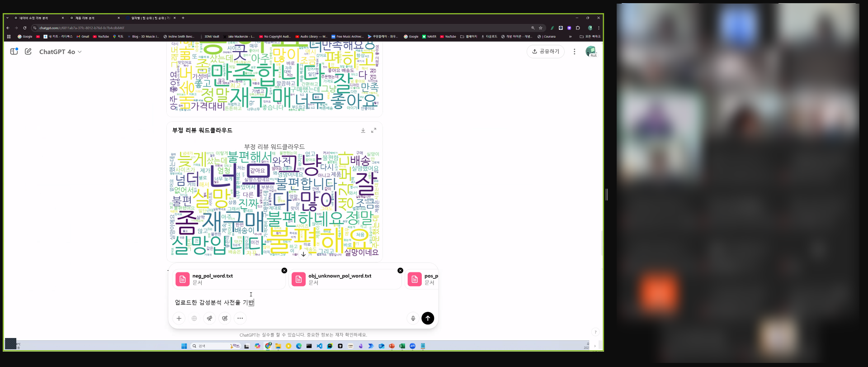Image resolution: width=868 pixels, height=367 pixels.
Task: Open the 캠페이지 bookmark folder
Action: pyautogui.click(x=469, y=37)
